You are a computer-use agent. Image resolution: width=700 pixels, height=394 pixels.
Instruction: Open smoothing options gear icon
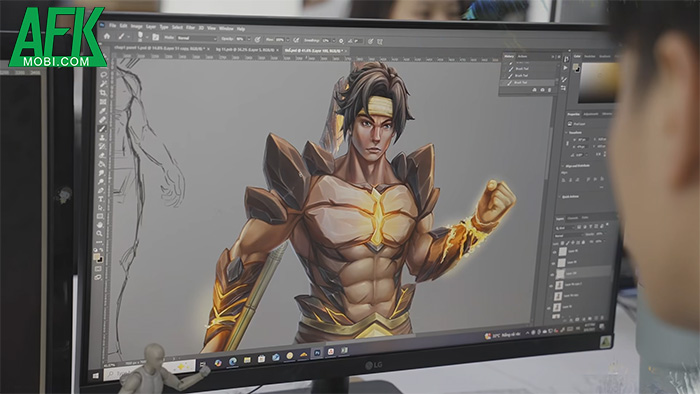click(341, 41)
